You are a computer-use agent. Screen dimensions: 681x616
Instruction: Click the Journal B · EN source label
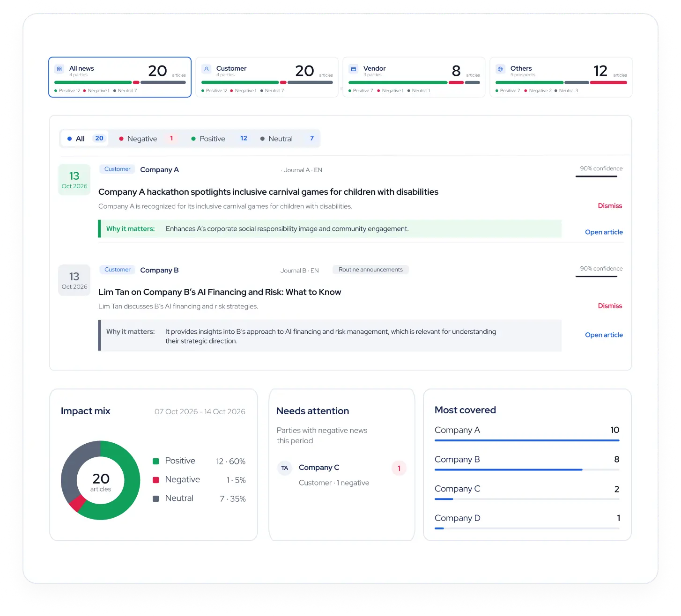(x=299, y=271)
